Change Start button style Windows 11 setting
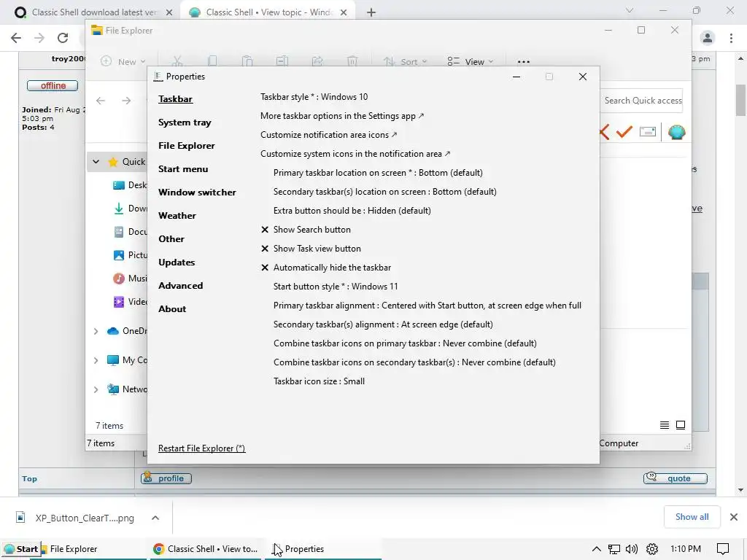The width and height of the screenshot is (747, 560). click(336, 287)
